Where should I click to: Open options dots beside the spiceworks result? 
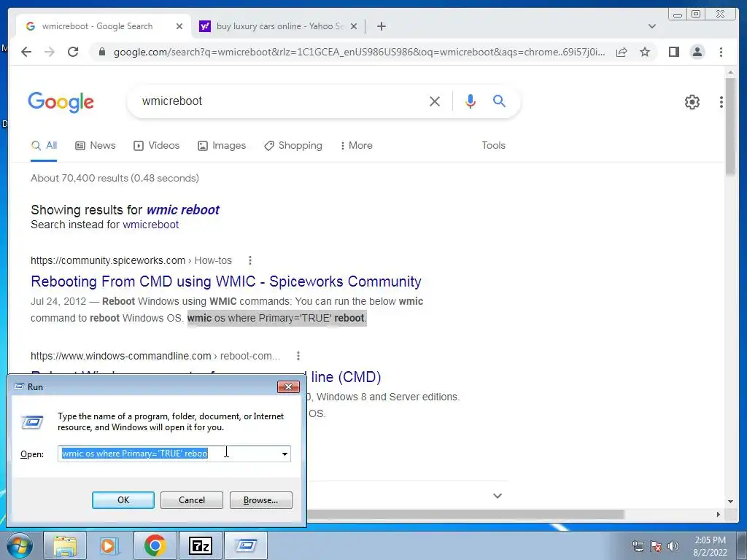pyautogui.click(x=250, y=260)
